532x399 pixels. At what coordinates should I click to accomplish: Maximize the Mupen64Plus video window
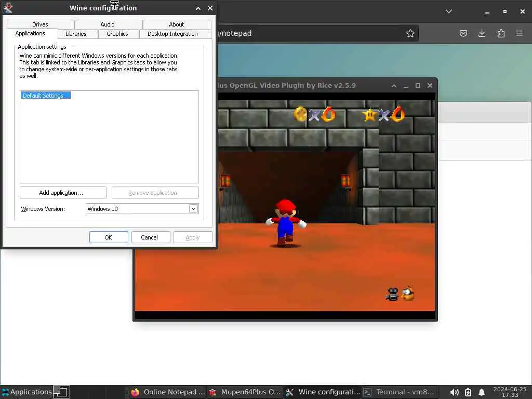(x=418, y=86)
